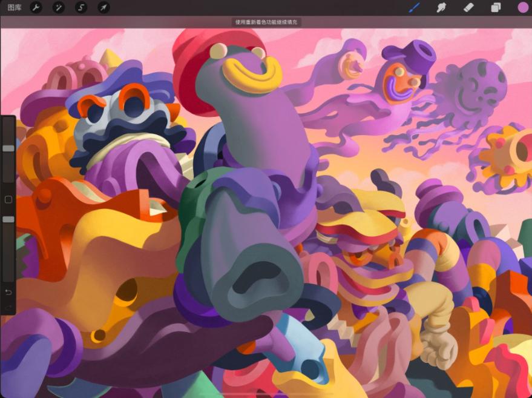Undo the last stroke with the undo arrow
The image size is (532, 398).
point(7,293)
